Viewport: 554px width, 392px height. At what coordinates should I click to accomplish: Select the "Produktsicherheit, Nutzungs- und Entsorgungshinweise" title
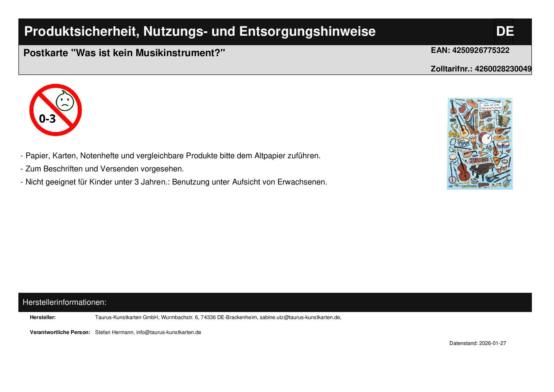(x=199, y=32)
